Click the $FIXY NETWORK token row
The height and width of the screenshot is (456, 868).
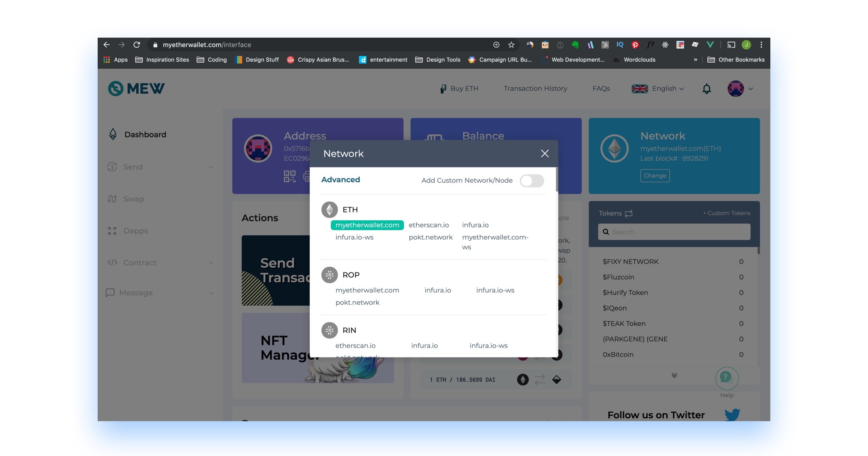pyautogui.click(x=673, y=261)
